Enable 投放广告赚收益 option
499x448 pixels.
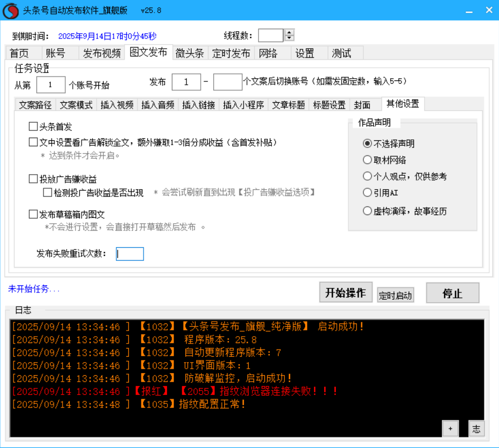click(33, 179)
